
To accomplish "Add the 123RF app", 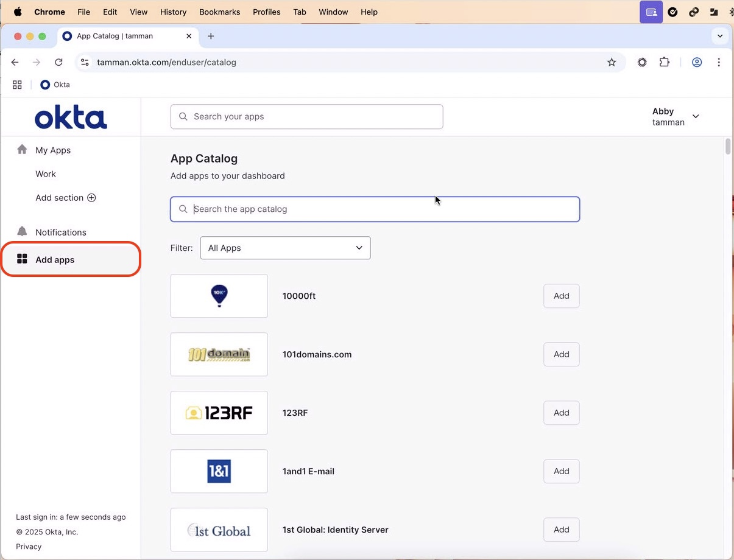I will point(561,413).
